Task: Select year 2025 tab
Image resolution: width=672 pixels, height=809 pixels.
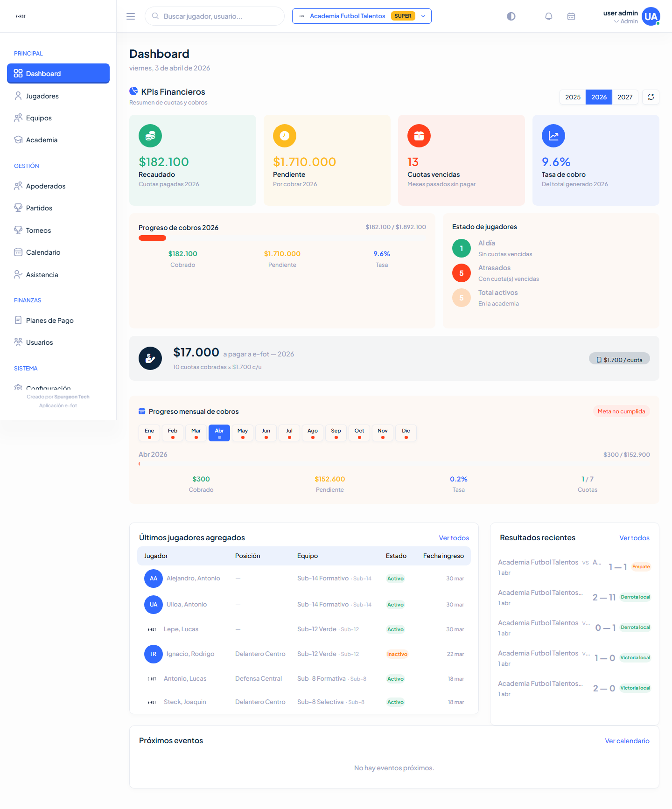Action: tap(573, 97)
